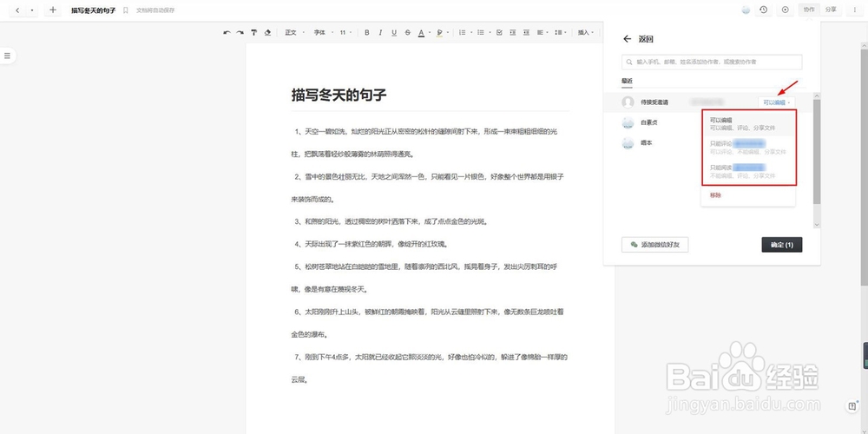
Task: Open the font size 11 dropdown
Action: click(x=346, y=33)
